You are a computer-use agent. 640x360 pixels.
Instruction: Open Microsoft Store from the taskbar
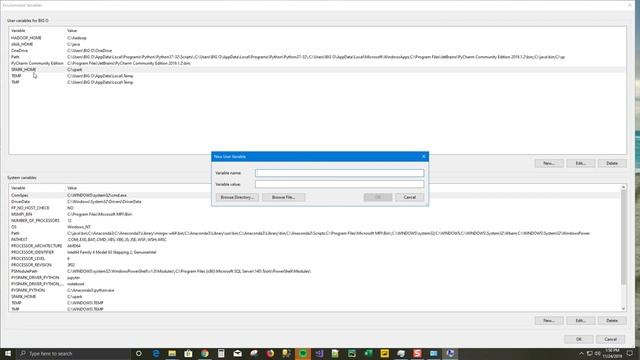[188, 353]
